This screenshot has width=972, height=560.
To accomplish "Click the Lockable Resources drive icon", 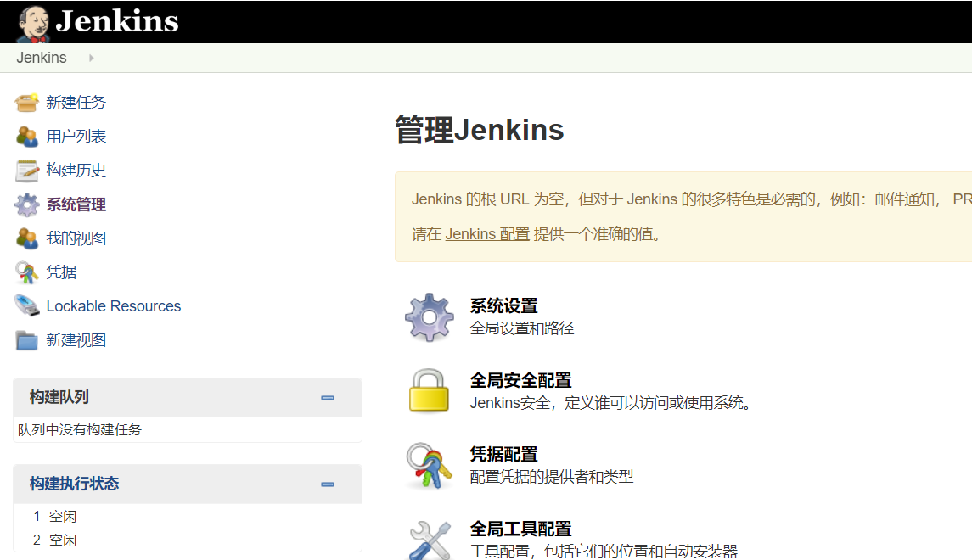I will (x=26, y=305).
